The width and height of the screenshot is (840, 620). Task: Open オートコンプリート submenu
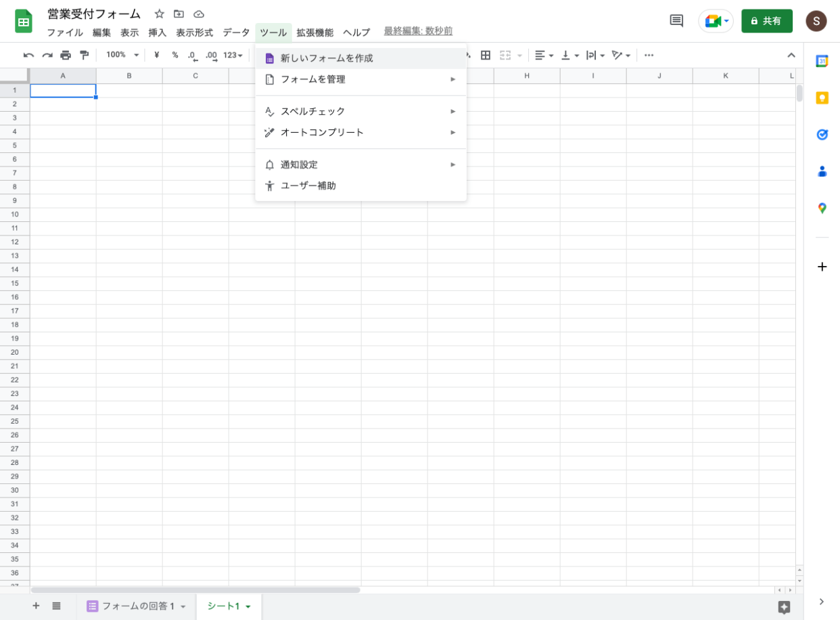click(x=360, y=132)
